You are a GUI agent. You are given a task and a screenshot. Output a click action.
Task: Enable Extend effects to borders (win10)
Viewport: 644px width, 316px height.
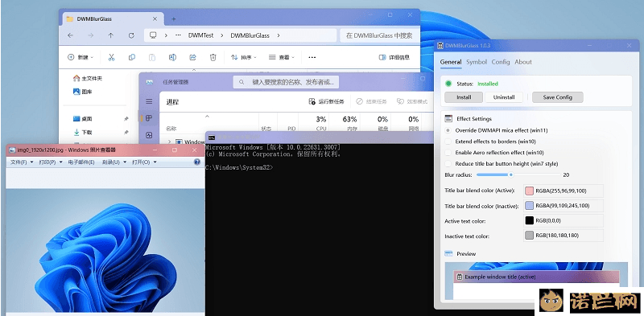pyautogui.click(x=448, y=142)
